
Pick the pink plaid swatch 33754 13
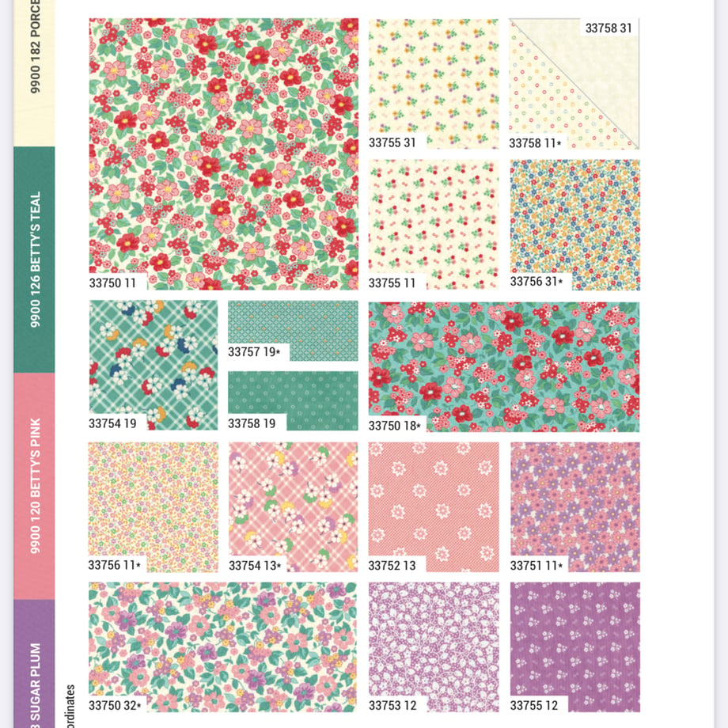pyautogui.click(x=293, y=507)
